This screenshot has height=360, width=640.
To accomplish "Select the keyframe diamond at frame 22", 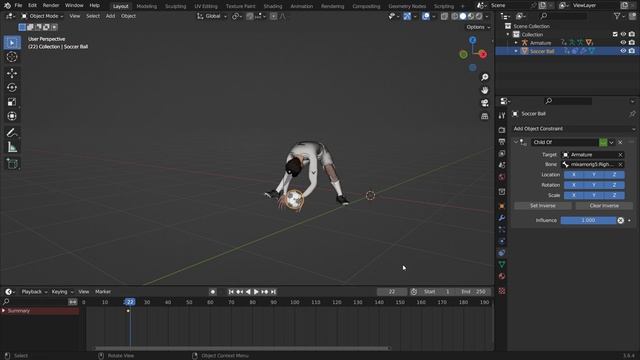I will 128,311.
